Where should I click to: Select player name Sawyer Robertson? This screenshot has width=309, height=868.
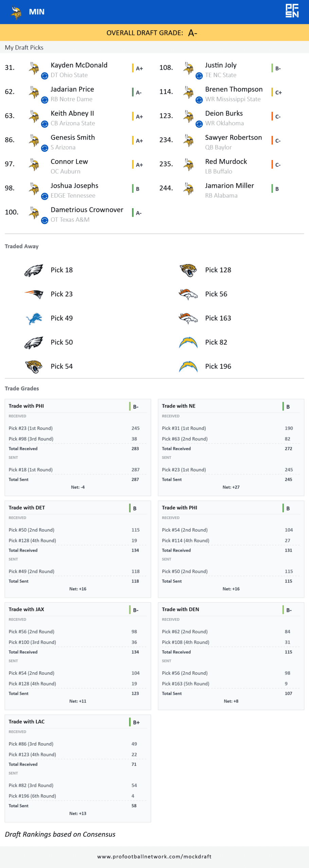(233, 137)
